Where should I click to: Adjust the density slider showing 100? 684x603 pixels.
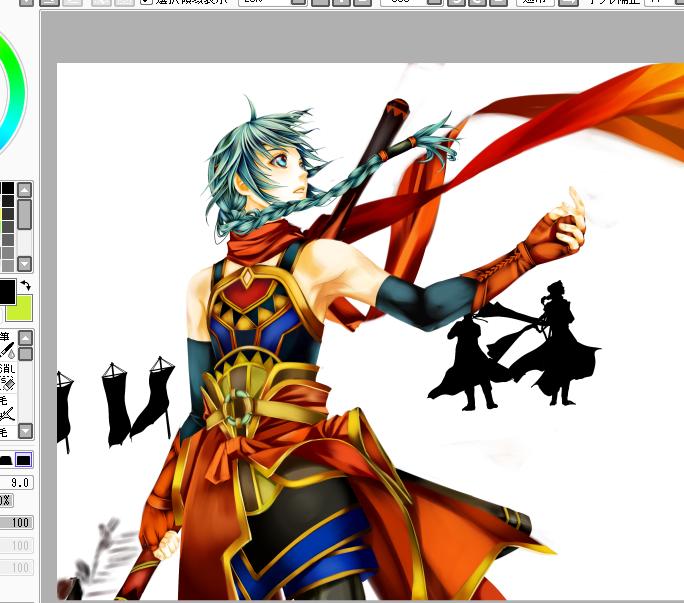tap(17, 522)
